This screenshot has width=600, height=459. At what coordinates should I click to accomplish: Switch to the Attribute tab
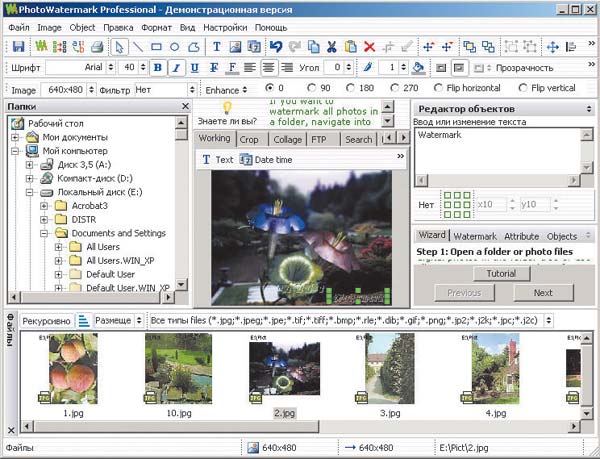click(x=521, y=236)
